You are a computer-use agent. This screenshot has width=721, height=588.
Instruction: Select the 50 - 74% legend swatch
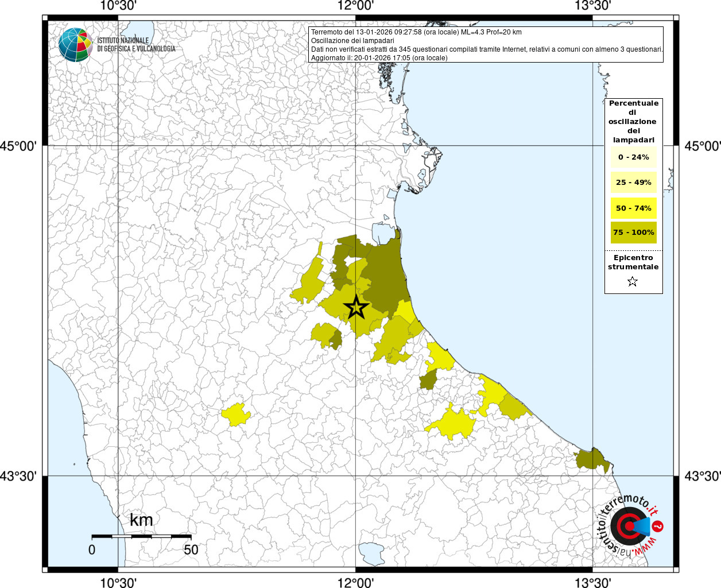pos(633,208)
